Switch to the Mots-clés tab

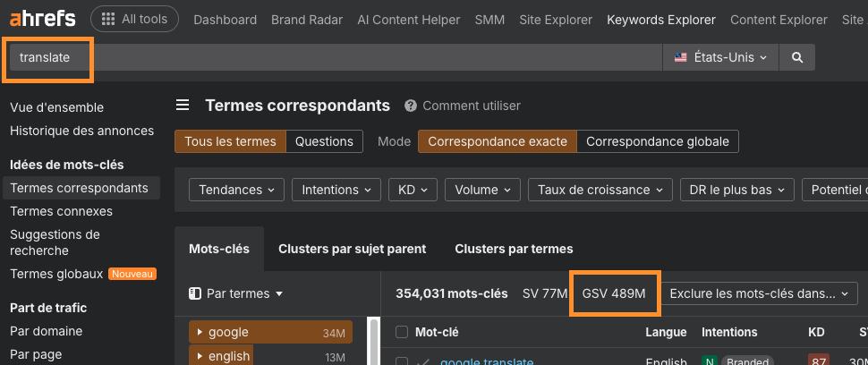[x=219, y=249]
